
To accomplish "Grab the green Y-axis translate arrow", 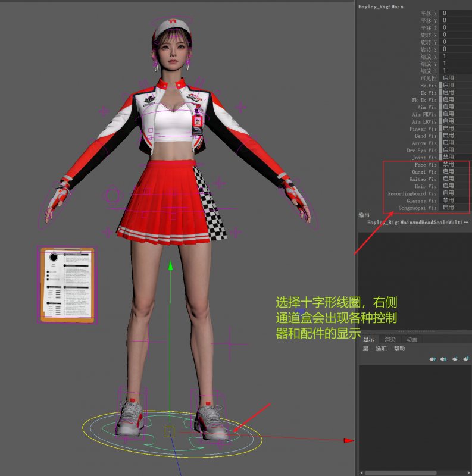I will tap(170, 265).
